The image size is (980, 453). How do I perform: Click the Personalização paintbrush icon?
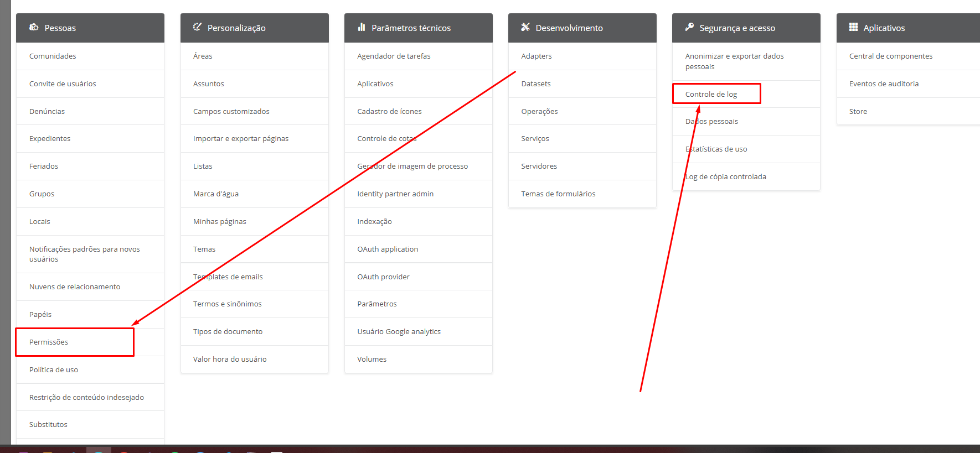tap(197, 27)
